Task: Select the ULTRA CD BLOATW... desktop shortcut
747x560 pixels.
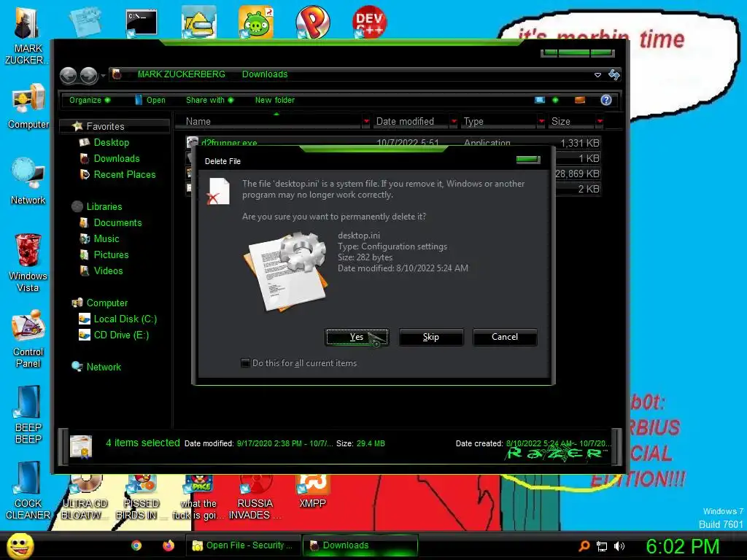Action: [85, 497]
